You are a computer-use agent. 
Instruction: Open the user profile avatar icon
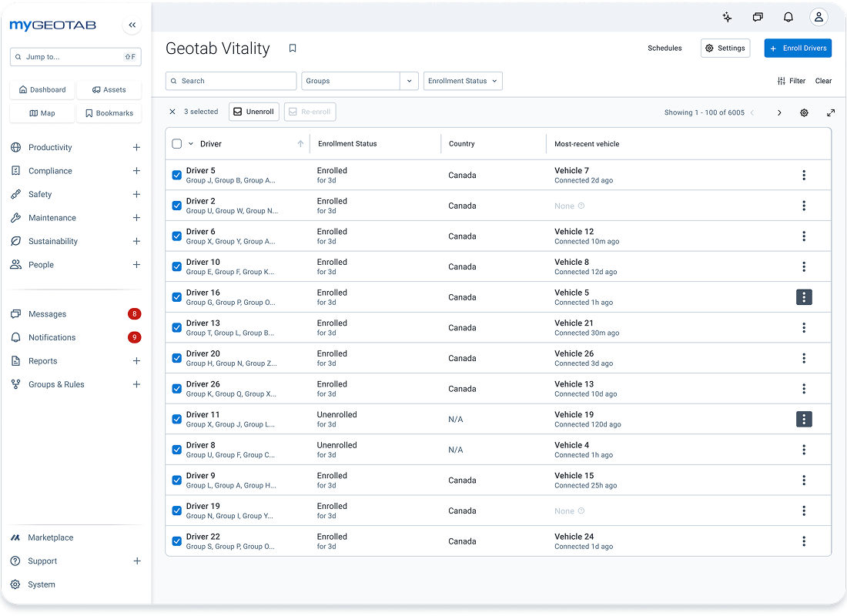(819, 17)
